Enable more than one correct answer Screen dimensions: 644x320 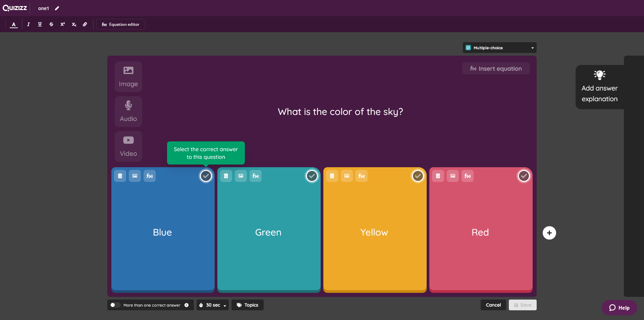(115, 305)
